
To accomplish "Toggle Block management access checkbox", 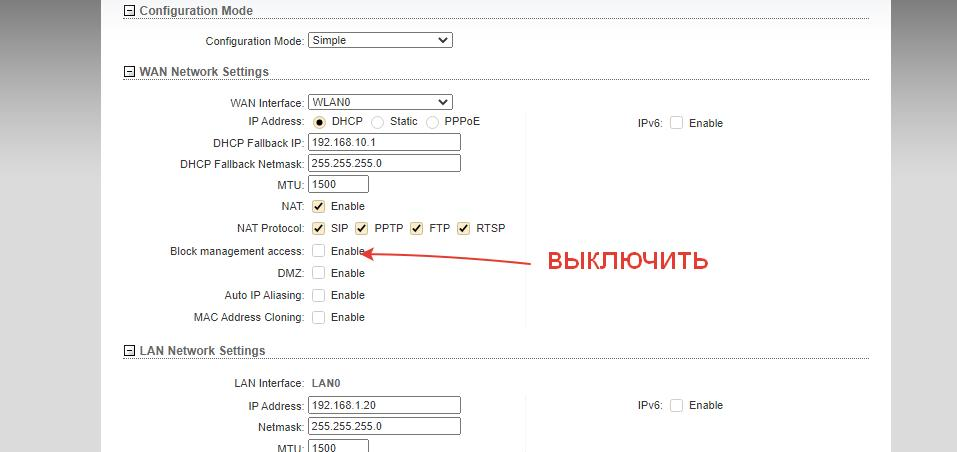I will pos(318,251).
